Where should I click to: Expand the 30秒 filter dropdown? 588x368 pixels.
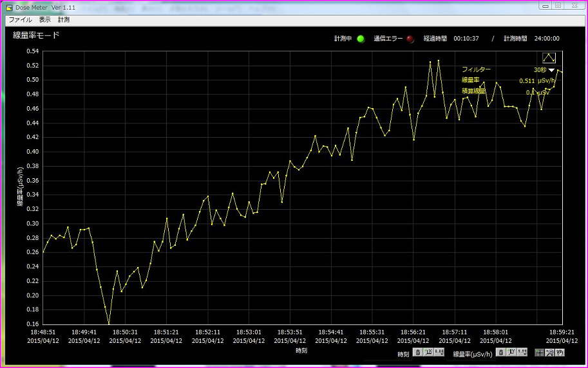[x=551, y=70]
